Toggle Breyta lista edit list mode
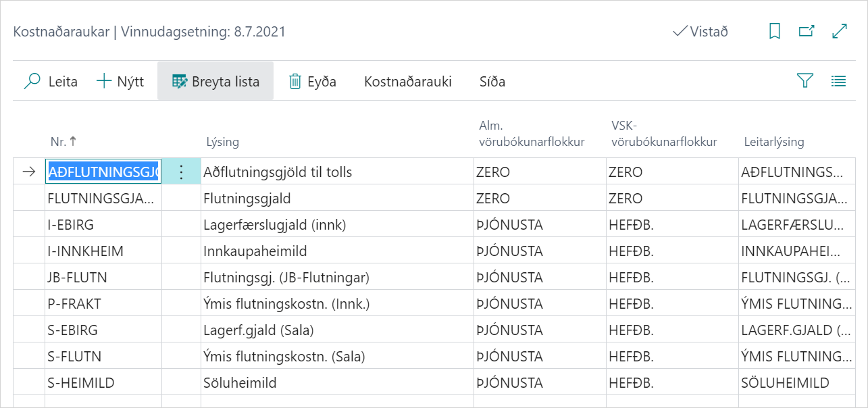This screenshot has width=868, height=408. [x=215, y=82]
